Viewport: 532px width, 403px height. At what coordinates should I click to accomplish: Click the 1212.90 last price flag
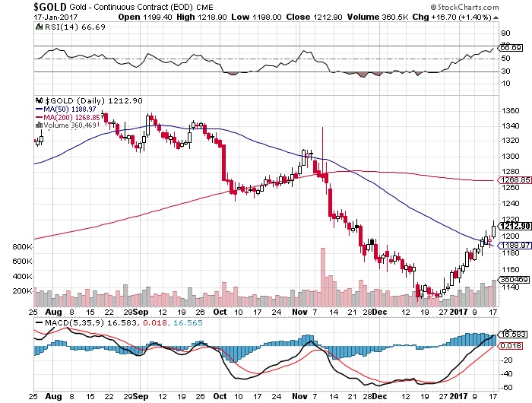pyautogui.click(x=515, y=226)
